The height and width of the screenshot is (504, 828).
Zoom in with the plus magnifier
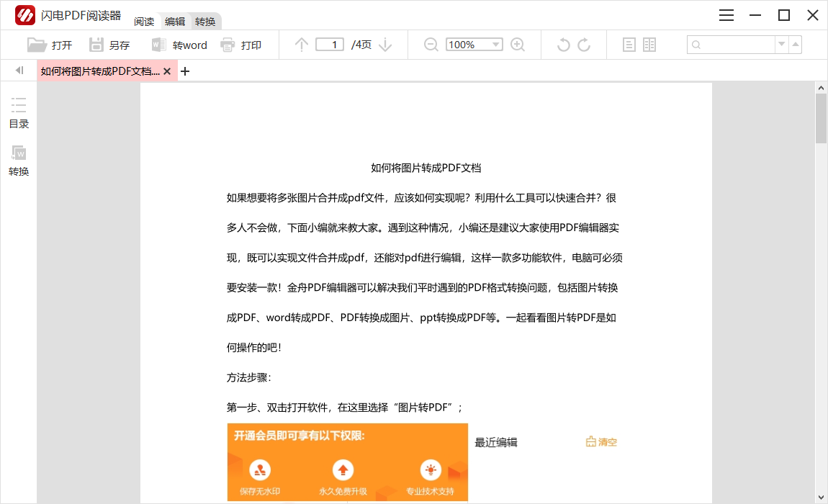(x=518, y=45)
